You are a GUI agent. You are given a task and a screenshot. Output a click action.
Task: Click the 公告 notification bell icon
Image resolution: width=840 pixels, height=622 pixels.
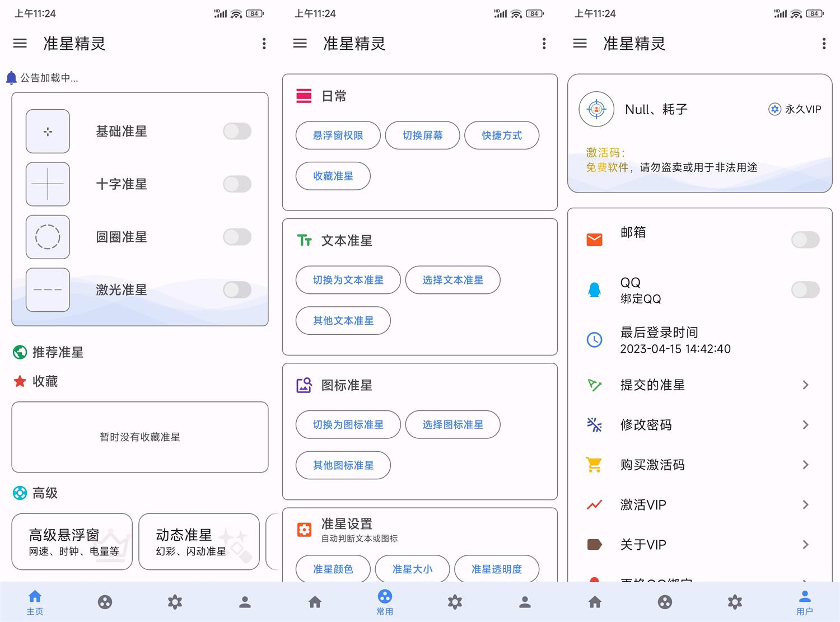[x=11, y=78]
